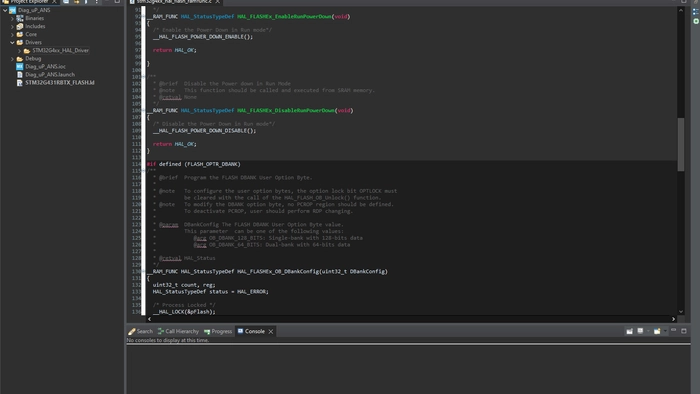The height and width of the screenshot is (394, 700).
Task: Switch to the Progress tab
Action: pos(218,331)
